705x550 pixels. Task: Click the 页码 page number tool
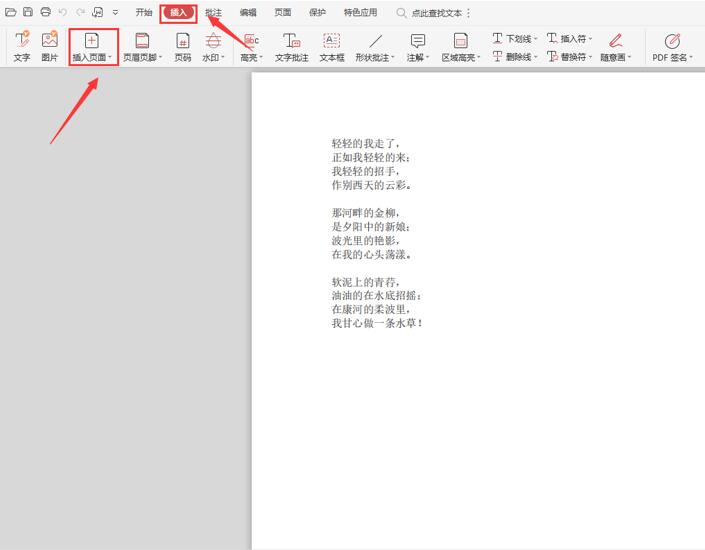click(x=183, y=47)
